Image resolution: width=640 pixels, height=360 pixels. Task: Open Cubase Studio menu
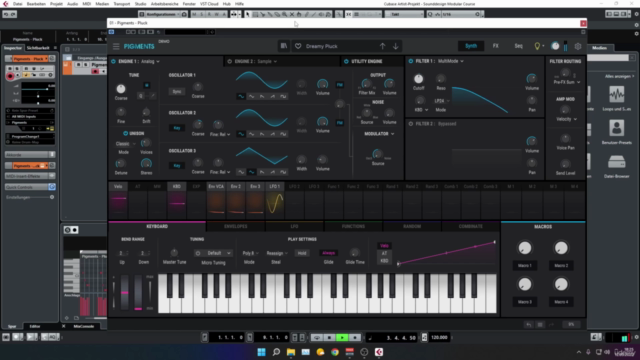pos(140,4)
